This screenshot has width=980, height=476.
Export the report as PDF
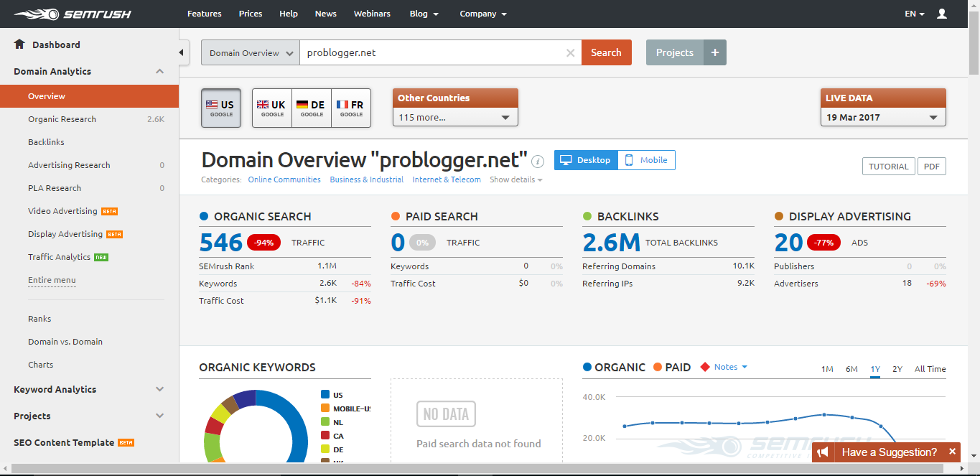point(931,167)
